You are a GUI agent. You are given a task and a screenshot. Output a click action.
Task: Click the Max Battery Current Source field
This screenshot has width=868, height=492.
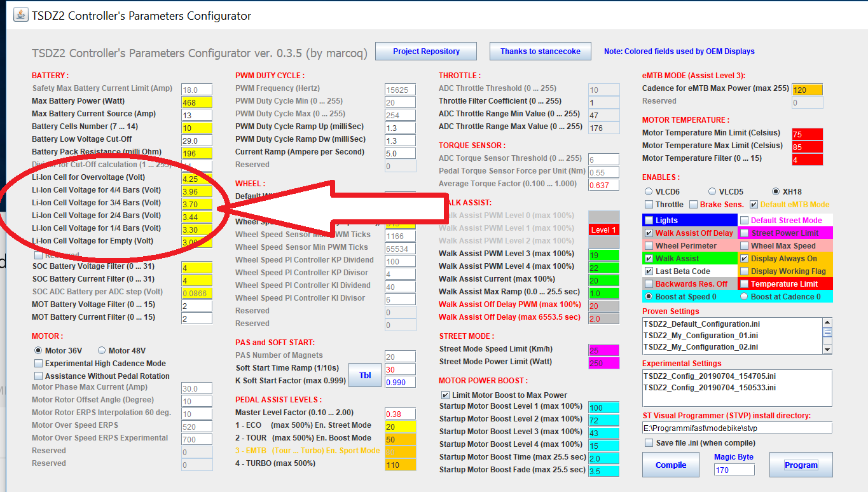[196, 115]
